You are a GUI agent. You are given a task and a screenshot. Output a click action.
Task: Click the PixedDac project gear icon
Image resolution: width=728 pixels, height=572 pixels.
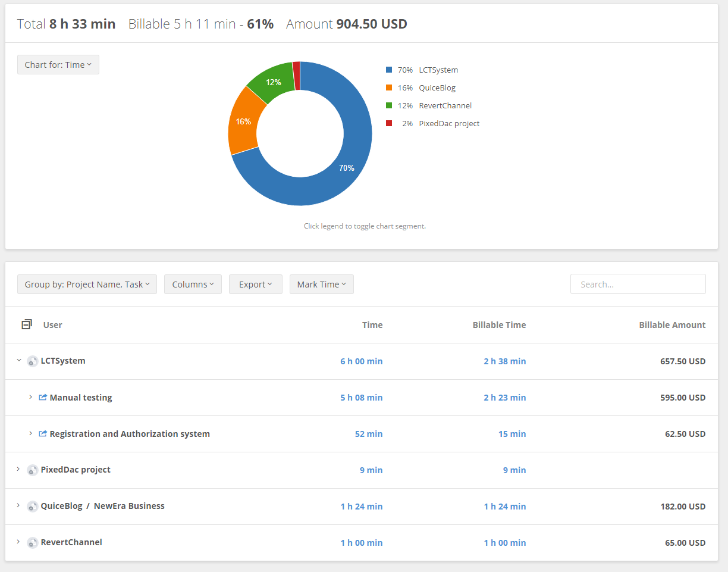pyautogui.click(x=33, y=470)
